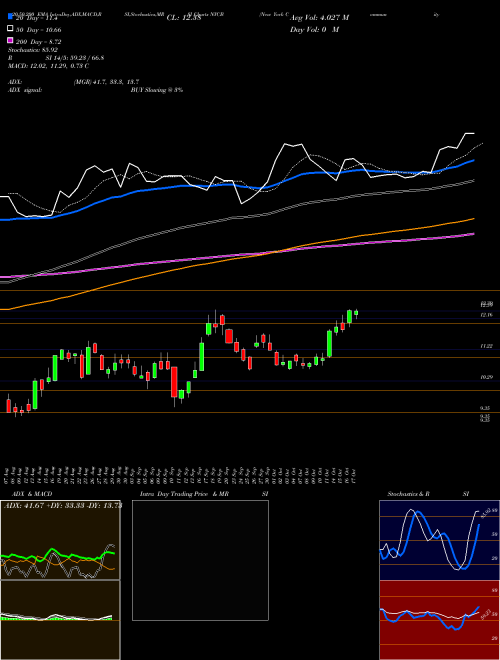
Task: Click the 10.29 price axis label
Action: tap(487, 377)
